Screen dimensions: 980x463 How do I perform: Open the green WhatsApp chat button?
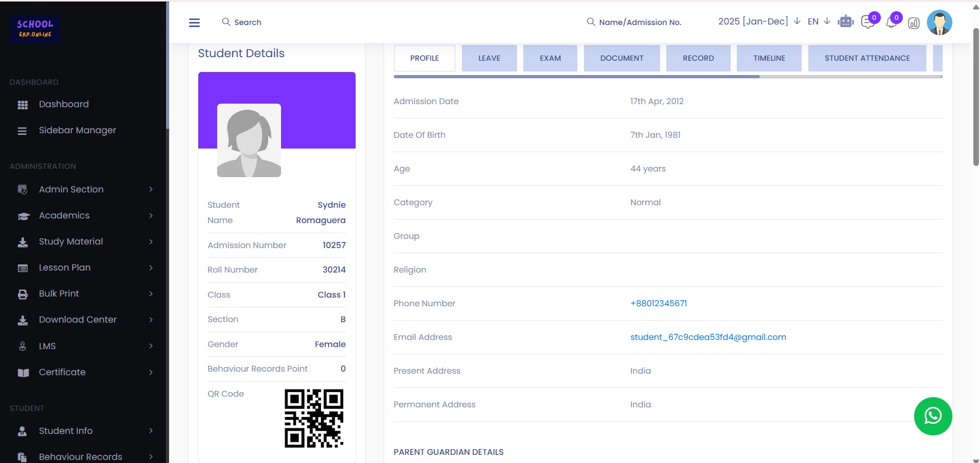[933, 416]
